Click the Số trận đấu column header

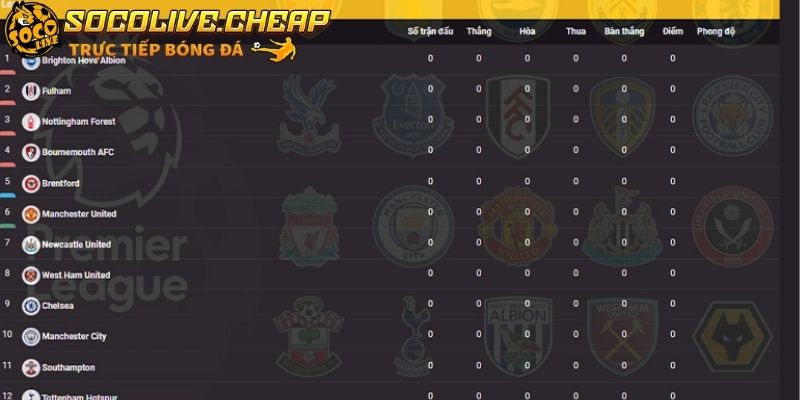(430, 31)
